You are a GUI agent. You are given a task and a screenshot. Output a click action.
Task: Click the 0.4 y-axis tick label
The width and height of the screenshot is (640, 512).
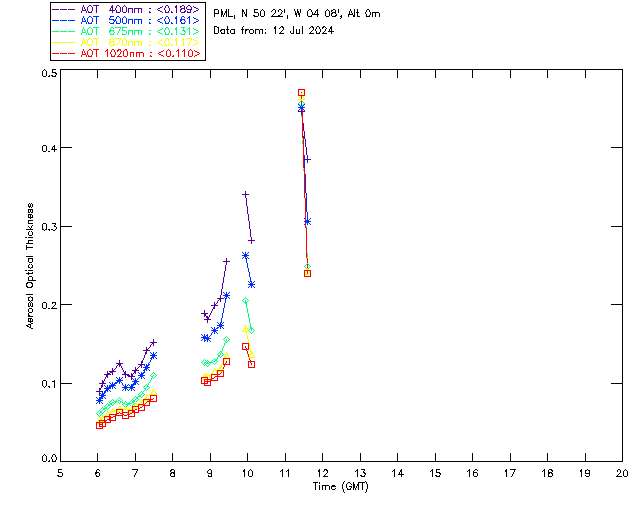[x=49, y=148]
